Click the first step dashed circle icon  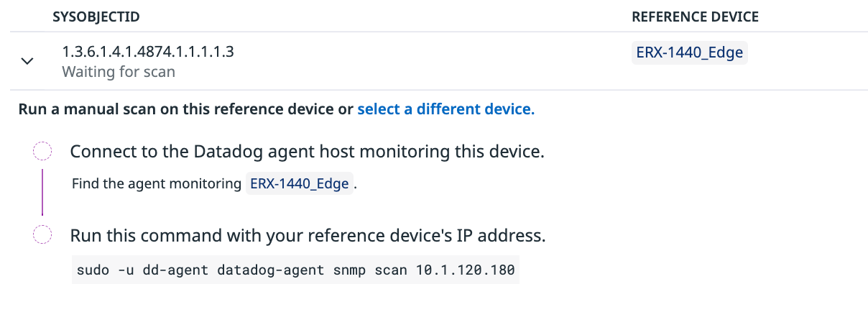point(42,152)
